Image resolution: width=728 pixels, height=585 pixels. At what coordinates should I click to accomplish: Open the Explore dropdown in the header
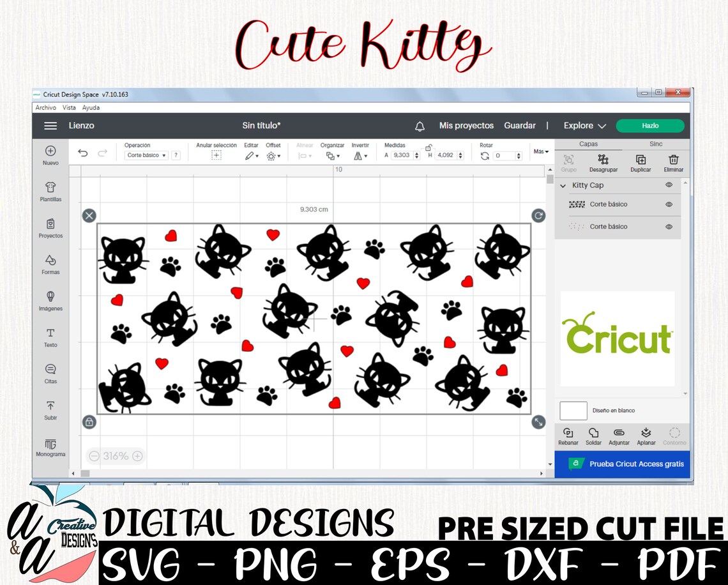click(x=583, y=125)
